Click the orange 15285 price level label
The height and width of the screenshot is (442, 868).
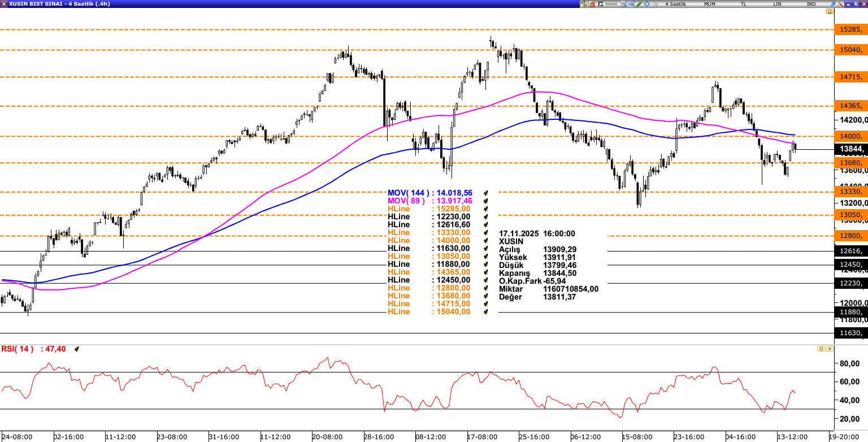(850, 29)
